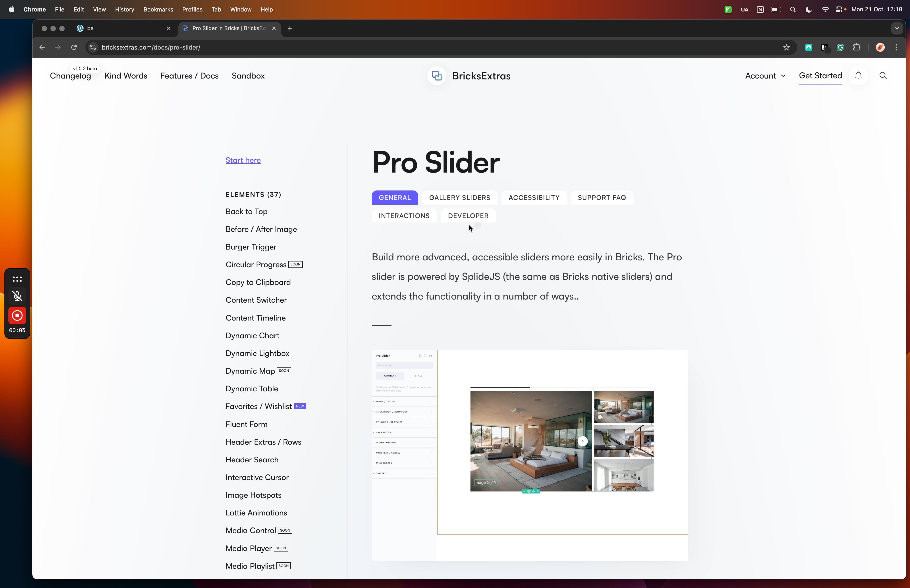Open Image Hotspots docs
The image size is (910, 588).
(x=253, y=495)
